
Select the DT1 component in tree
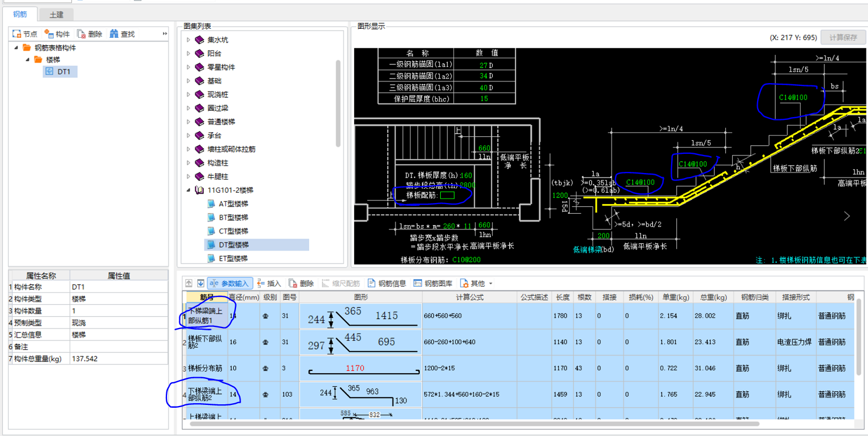pos(61,71)
